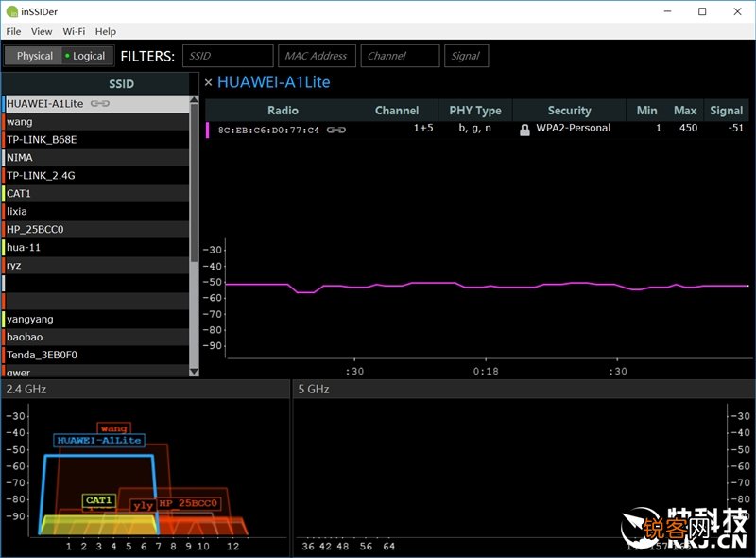Click the wang label in 2.4 GHz graph

pyautogui.click(x=113, y=428)
